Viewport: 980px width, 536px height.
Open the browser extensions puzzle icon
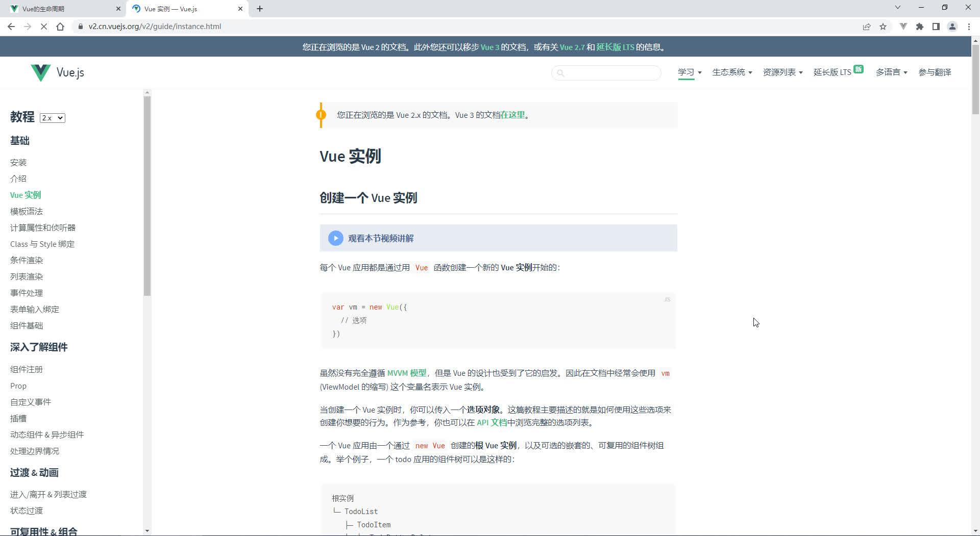point(920,27)
